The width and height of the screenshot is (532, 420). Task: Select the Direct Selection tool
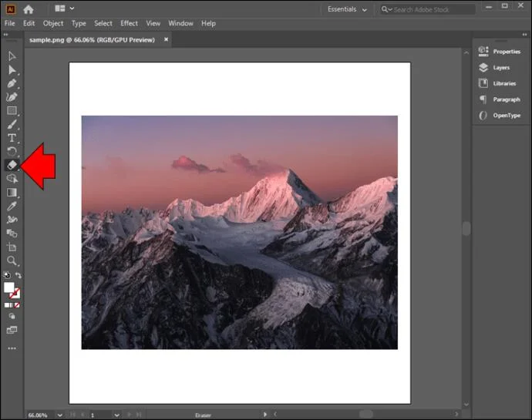pyautogui.click(x=12, y=70)
